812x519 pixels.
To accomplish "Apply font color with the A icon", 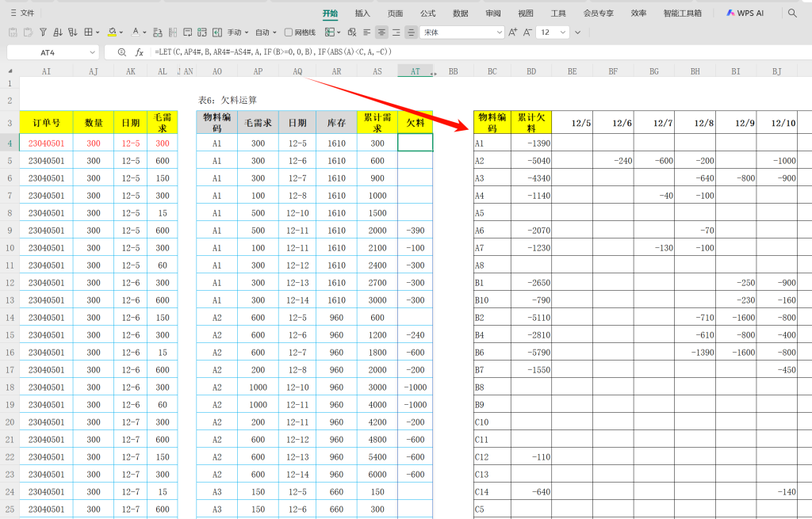I will tap(135, 32).
